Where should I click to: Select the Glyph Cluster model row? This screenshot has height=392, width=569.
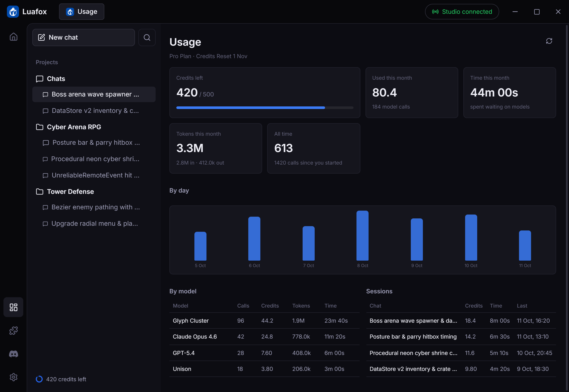coord(264,320)
